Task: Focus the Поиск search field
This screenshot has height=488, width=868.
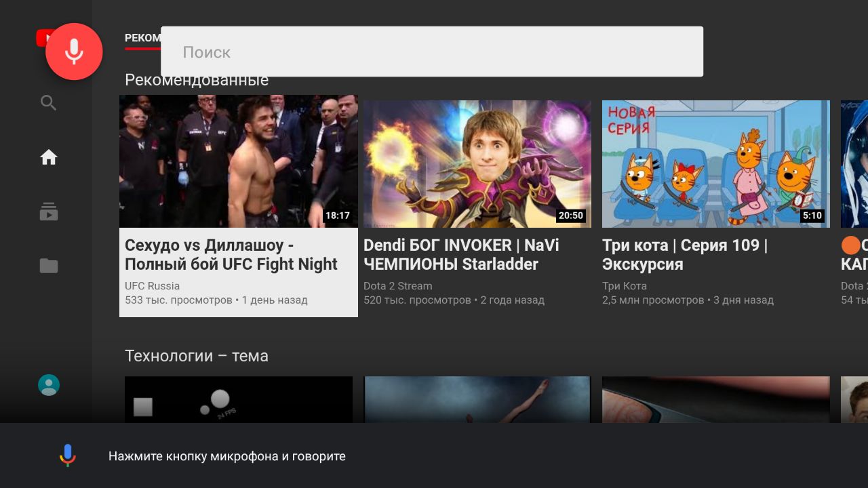Action: 432,52
